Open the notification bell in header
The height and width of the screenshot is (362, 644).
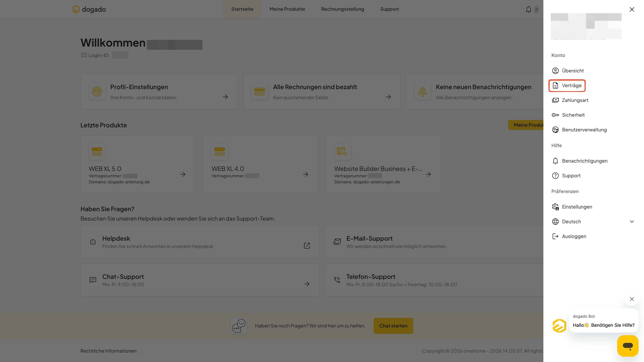coord(528,10)
